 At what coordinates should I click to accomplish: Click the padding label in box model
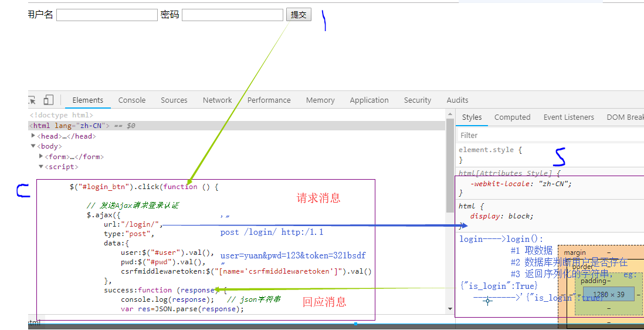(x=593, y=281)
